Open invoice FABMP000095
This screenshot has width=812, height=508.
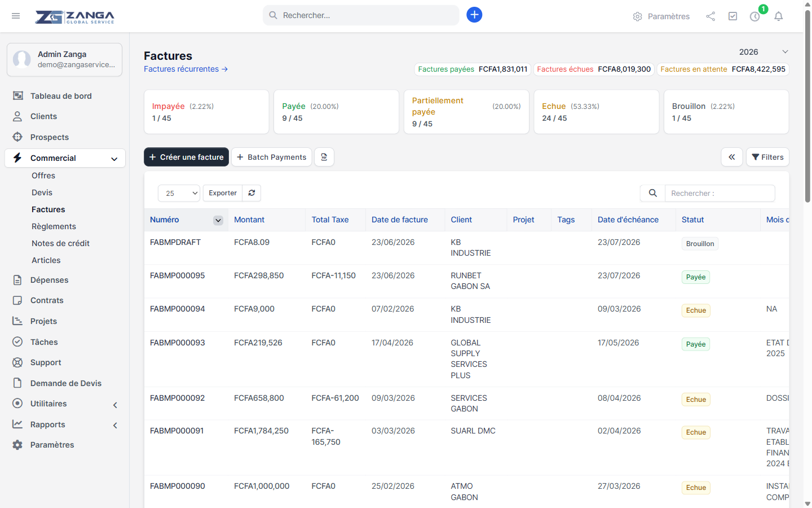178,275
